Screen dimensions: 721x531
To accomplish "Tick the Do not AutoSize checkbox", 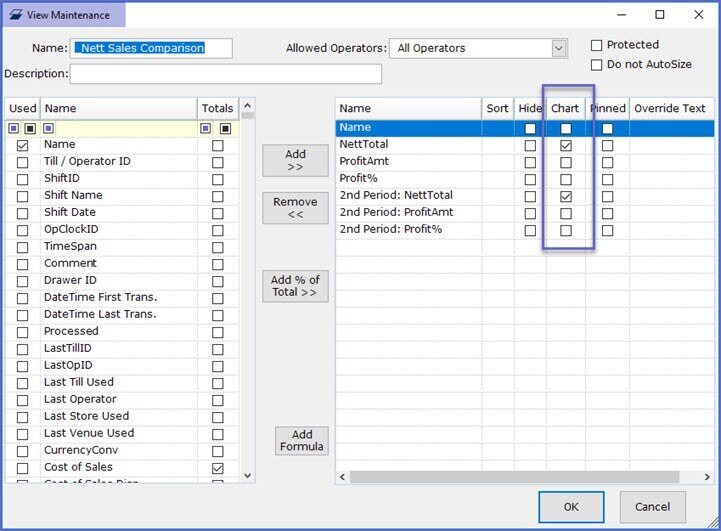I will (597, 65).
